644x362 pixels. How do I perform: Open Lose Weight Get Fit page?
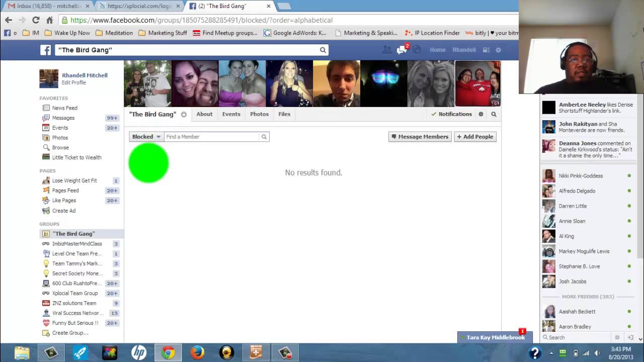pyautogui.click(x=74, y=180)
